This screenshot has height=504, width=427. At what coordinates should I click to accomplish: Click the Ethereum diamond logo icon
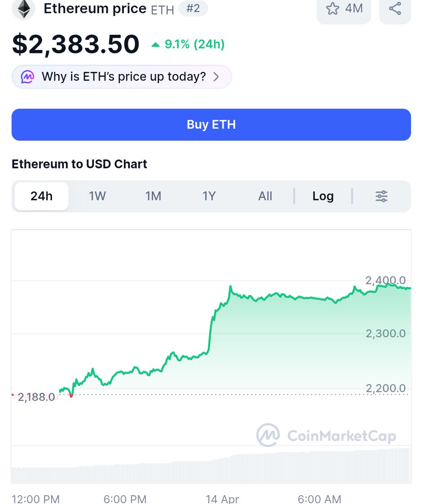click(x=24, y=9)
